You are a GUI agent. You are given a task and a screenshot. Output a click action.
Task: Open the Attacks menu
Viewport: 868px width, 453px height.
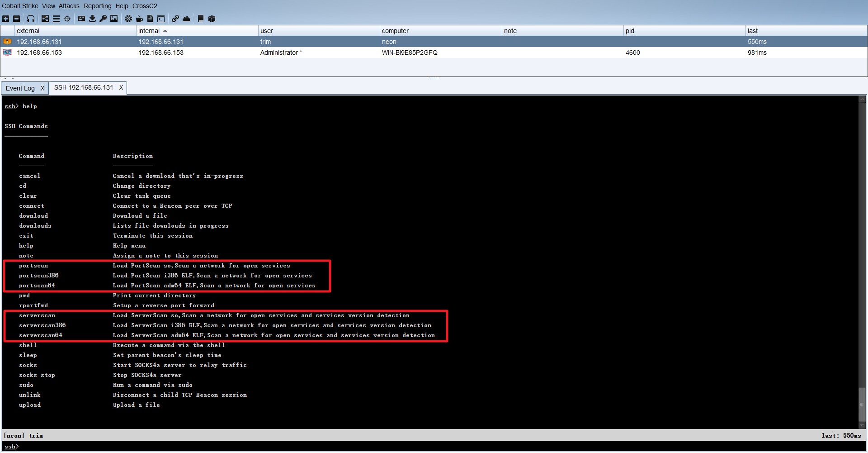click(x=69, y=6)
